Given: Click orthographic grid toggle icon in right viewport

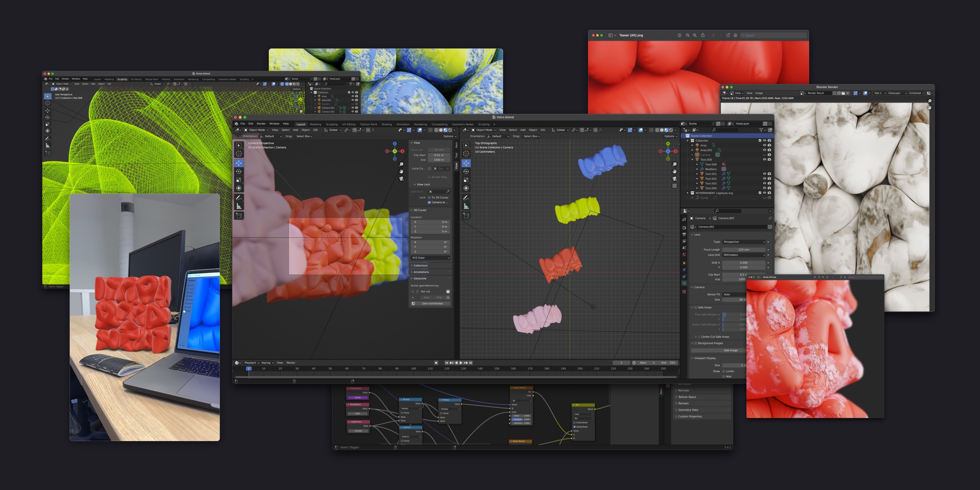Looking at the screenshot, I should tap(675, 186).
